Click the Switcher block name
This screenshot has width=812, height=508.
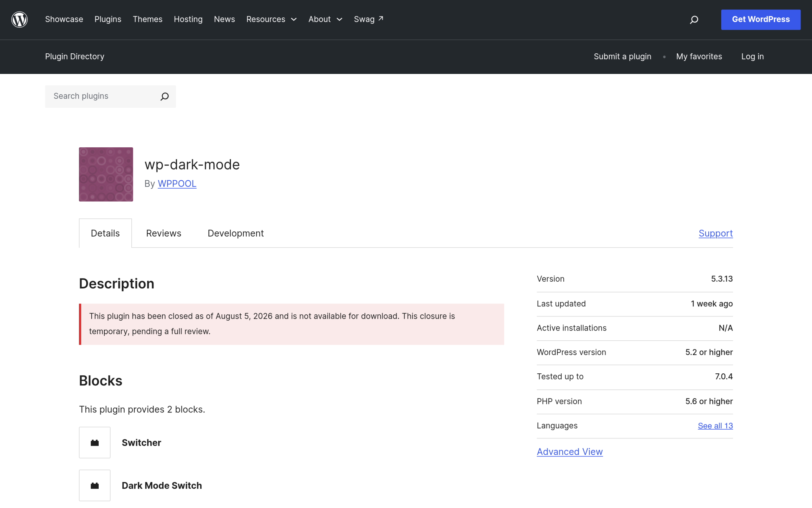(x=141, y=443)
